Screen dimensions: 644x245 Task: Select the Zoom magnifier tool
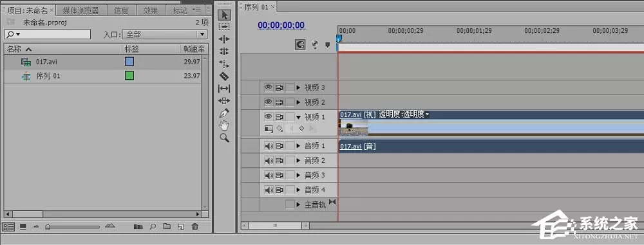click(x=224, y=138)
